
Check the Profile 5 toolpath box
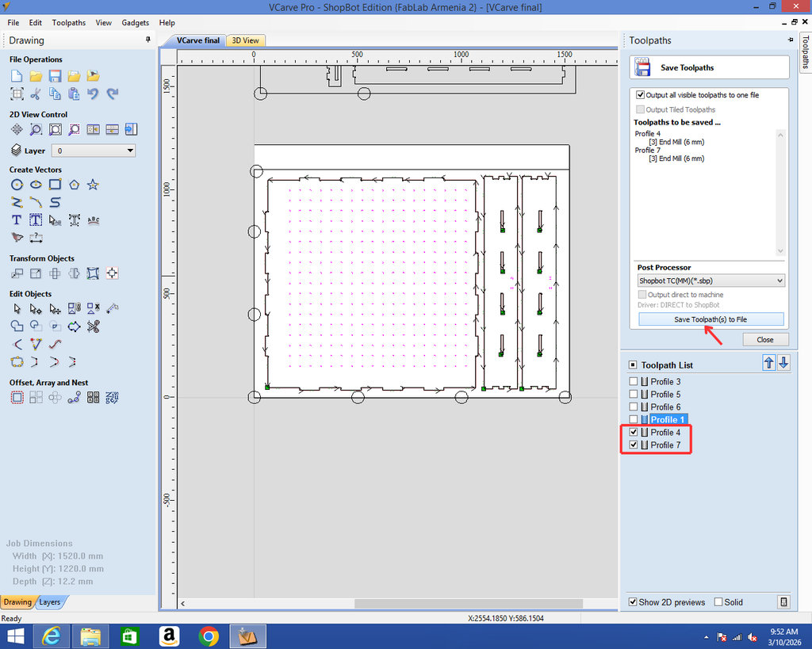coord(633,394)
